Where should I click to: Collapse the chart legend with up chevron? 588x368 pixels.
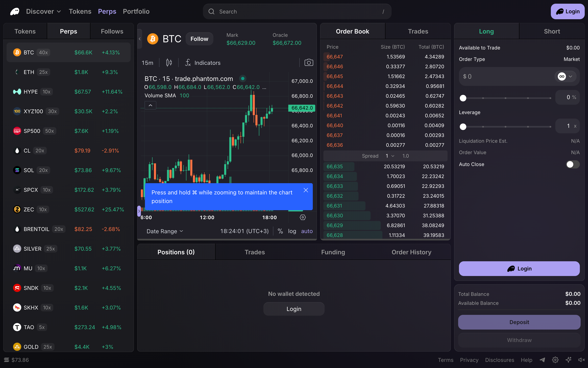click(150, 105)
